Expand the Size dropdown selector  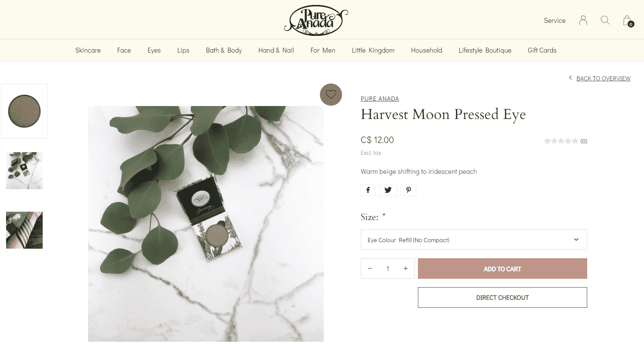(x=474, y=240)
